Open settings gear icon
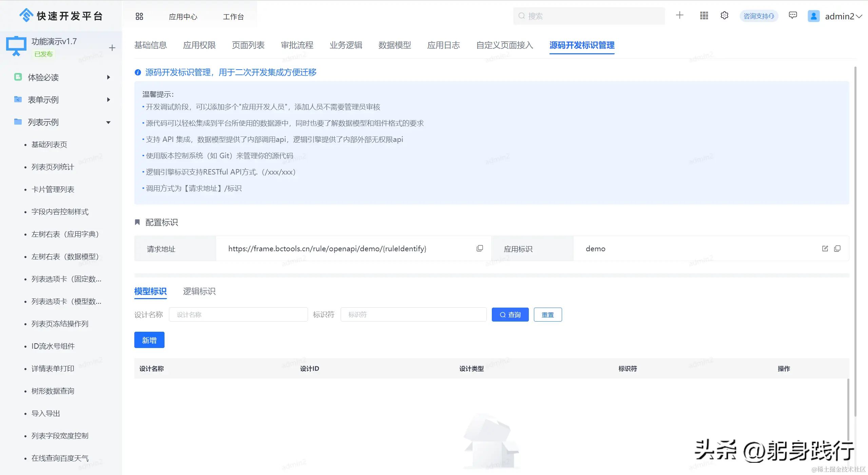The width and height of the screenshot is (868, 475). 724,16
